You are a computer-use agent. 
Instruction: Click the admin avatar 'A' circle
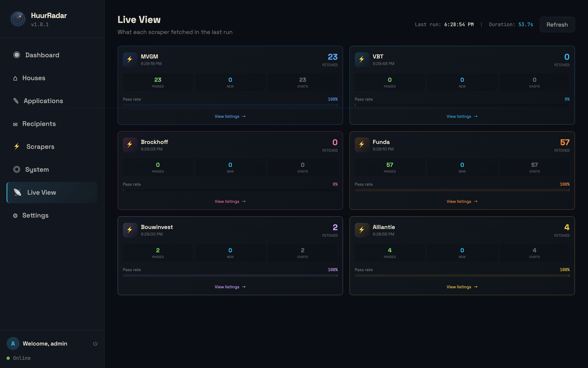click(13, 343)
